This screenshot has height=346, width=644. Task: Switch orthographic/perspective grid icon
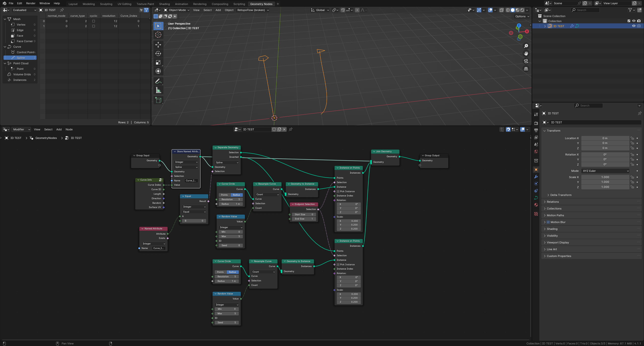pos(526,69)
